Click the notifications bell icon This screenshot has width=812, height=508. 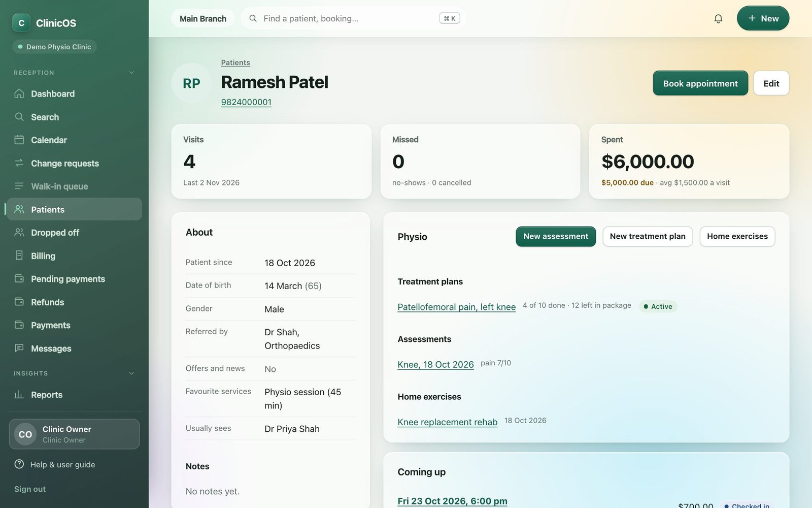pos(718,19)
